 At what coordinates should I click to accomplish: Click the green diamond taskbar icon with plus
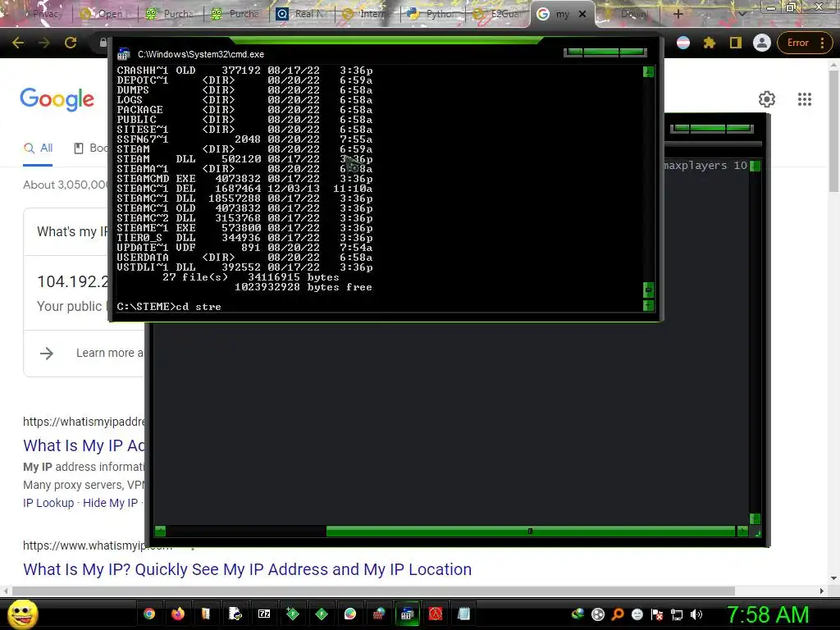point(293,614)
